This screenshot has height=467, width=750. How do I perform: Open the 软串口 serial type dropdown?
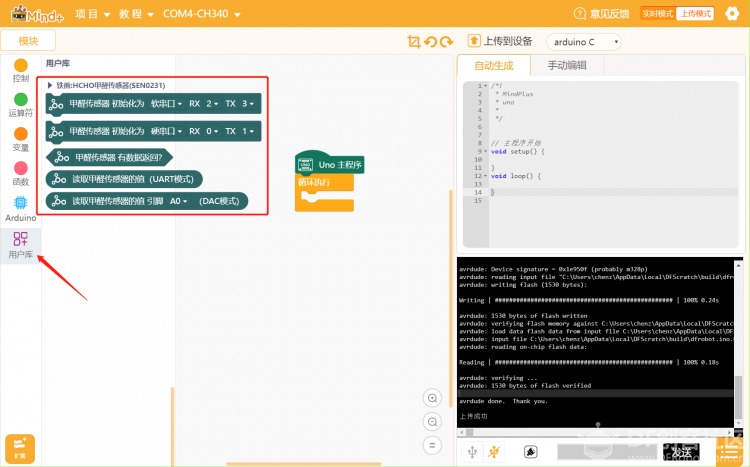(166, 104)
